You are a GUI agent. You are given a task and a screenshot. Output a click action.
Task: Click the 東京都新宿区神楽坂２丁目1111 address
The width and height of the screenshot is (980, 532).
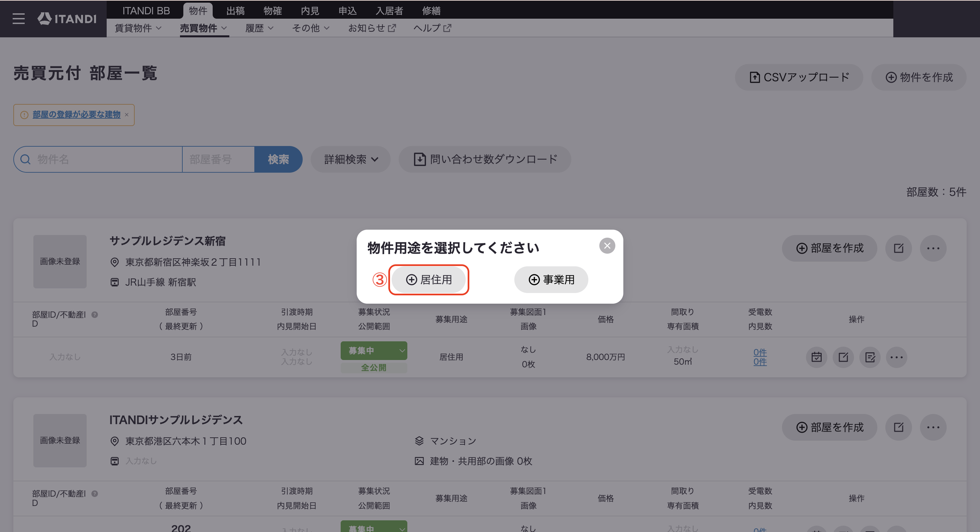[x=193, y=262]
